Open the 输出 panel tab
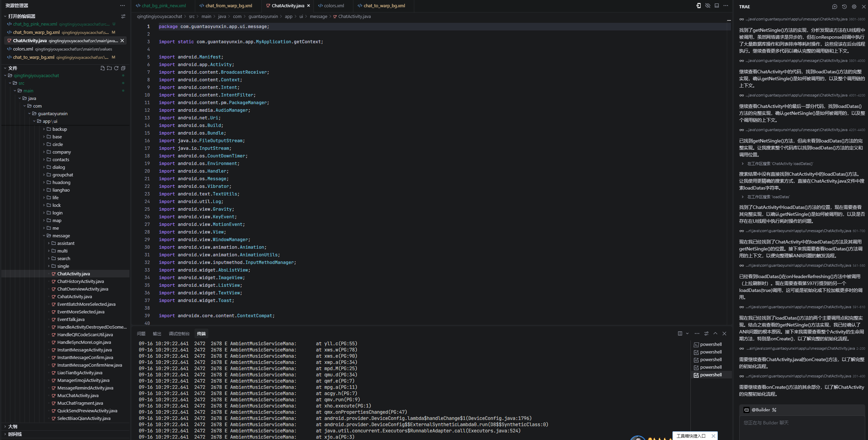Viewport: 868px width, 440px height. tap(157, 333)
